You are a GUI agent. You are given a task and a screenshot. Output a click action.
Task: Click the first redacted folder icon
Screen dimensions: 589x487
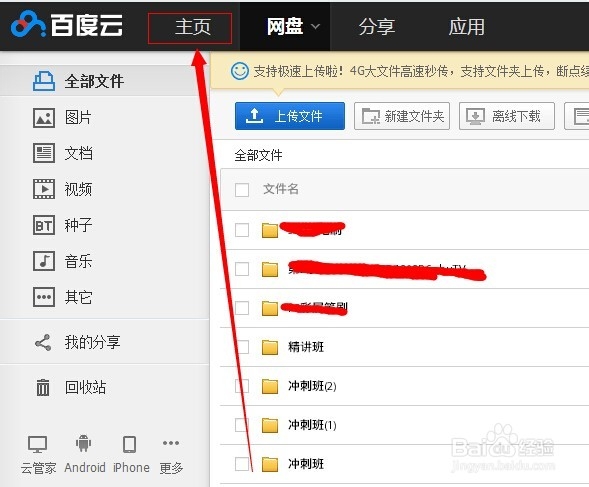coord(270,230)
